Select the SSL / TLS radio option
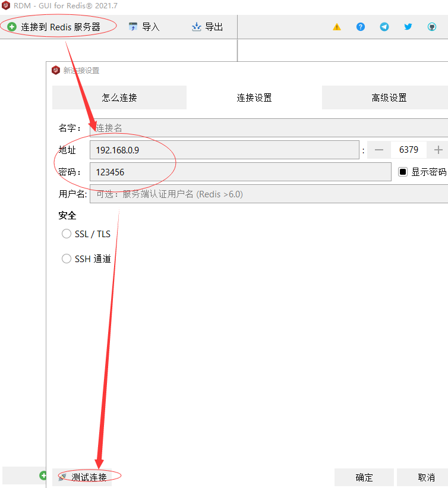The height and width of the screenshot is (488, 448). pos(67,234)
